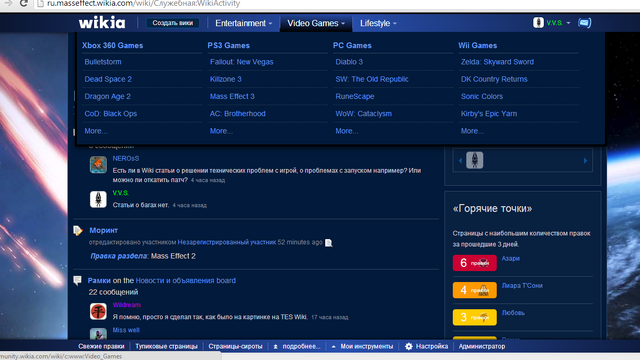Screen dimensions: 640x360
Task: Click Тупиковые страницы in the bottom toolbar
Action: tap(166, 346)
